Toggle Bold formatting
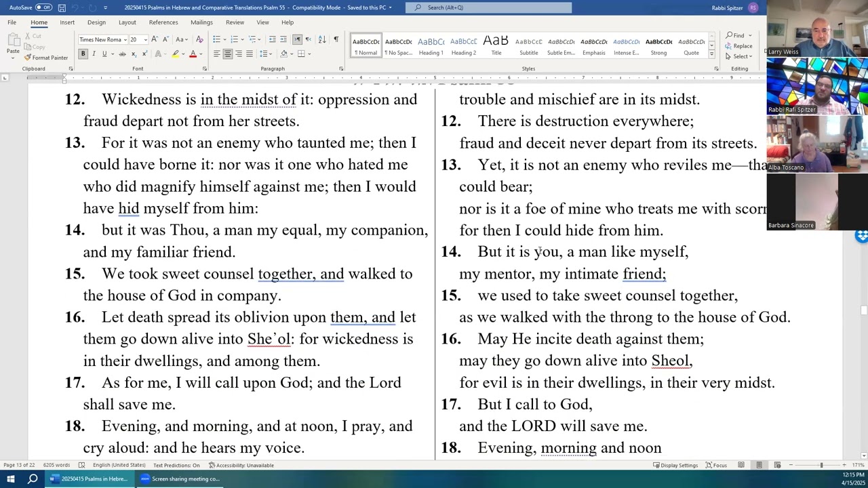The height and width of the screenshot is (488, 868). [83, 54]
